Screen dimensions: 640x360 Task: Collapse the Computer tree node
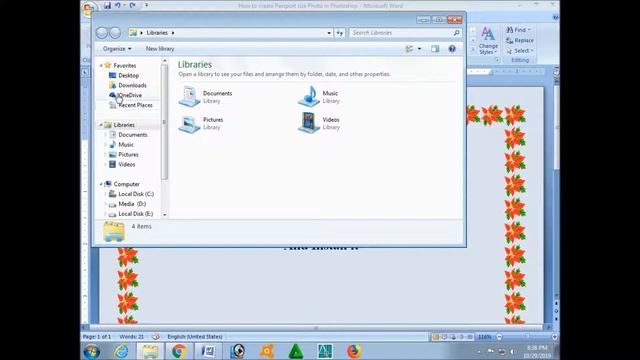click(x=101, y=184)
